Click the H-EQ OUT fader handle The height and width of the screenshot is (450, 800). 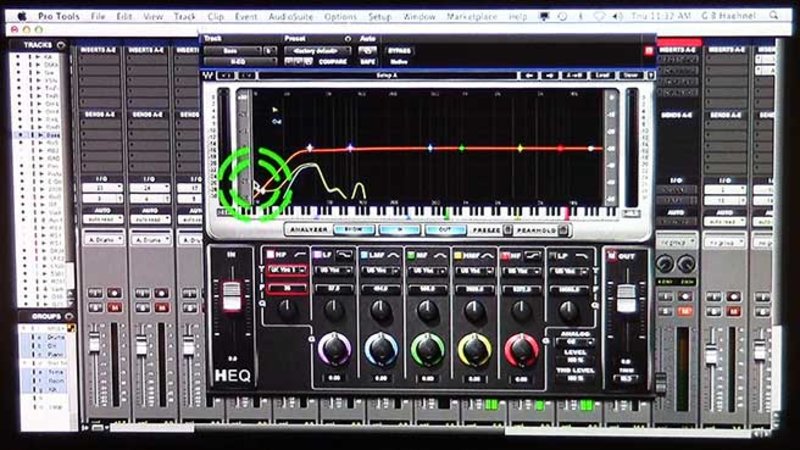click(627, 298)
